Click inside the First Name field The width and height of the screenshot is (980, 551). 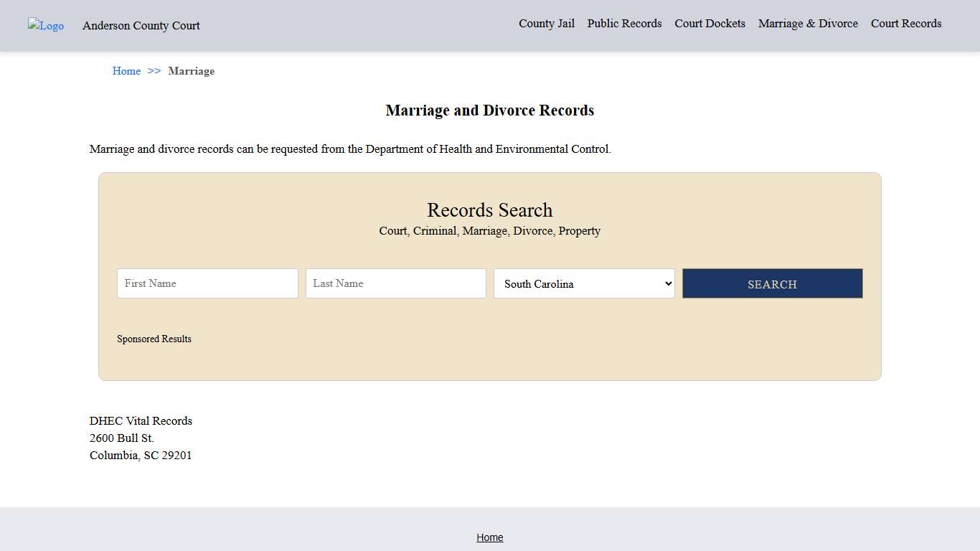click(207, 283)
